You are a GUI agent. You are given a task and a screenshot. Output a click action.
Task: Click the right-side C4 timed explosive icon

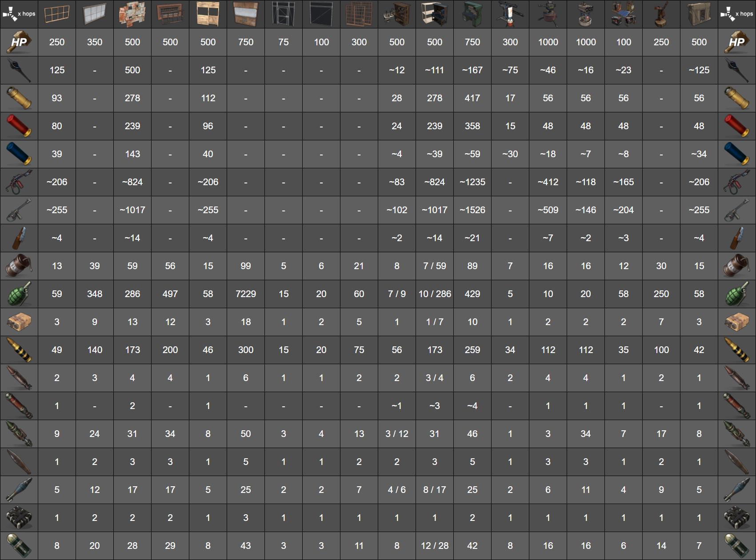(737, 518)
